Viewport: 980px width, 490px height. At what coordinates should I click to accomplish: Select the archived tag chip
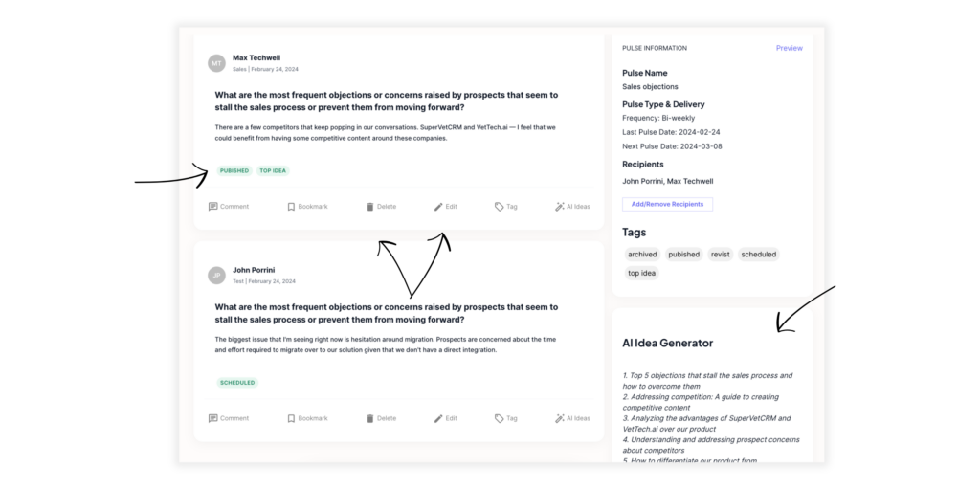coord(642,255)
